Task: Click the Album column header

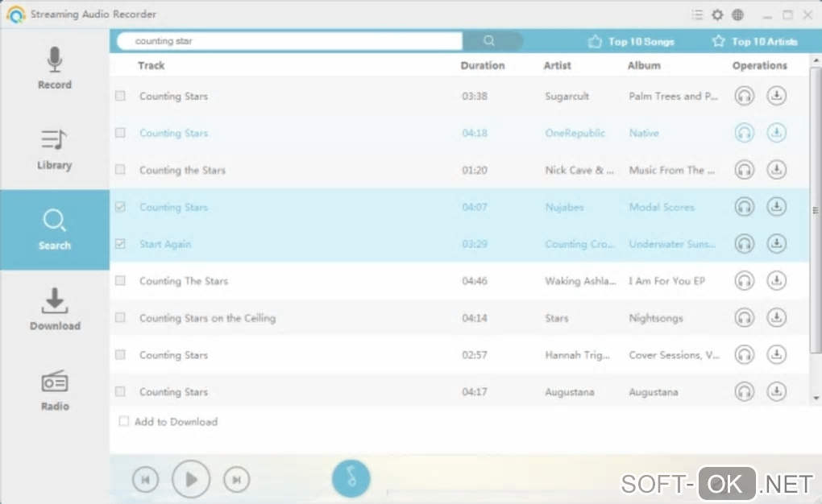Action: pyautogui.click(x=644, y=65)
